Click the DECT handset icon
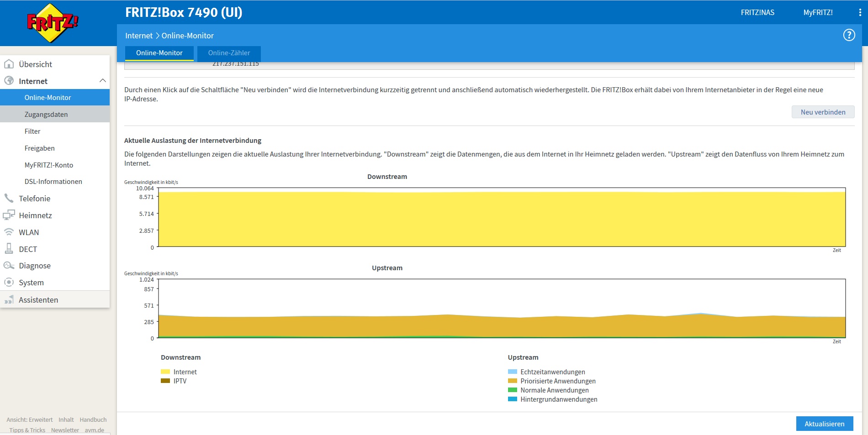The height and width of the screenshot is (435, 868). point(9,249)
